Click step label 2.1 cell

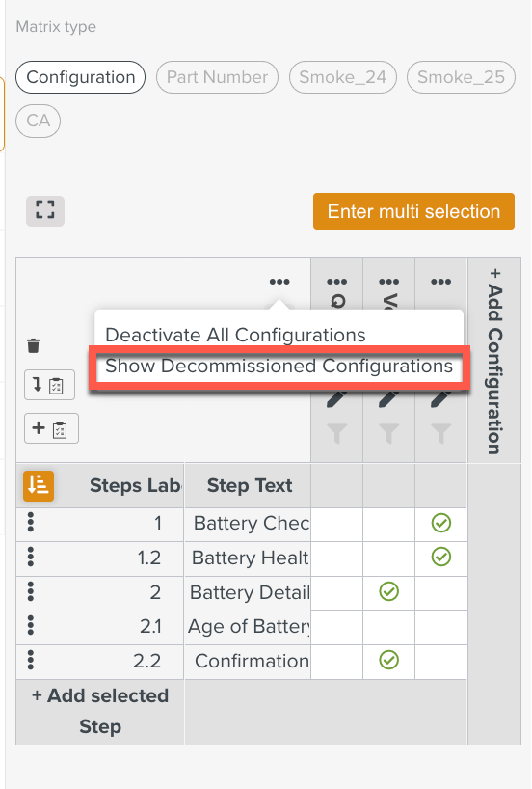click(x=150, y=626)
